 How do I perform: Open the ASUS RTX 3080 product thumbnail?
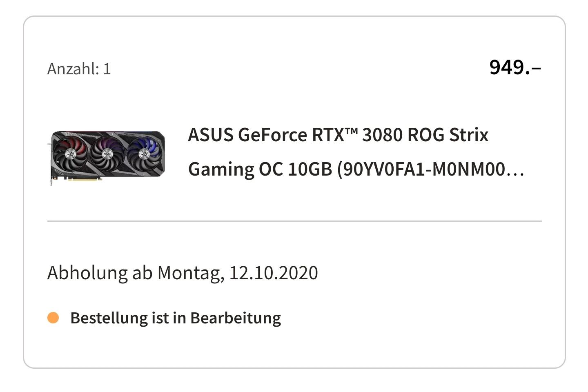[107, 158]
